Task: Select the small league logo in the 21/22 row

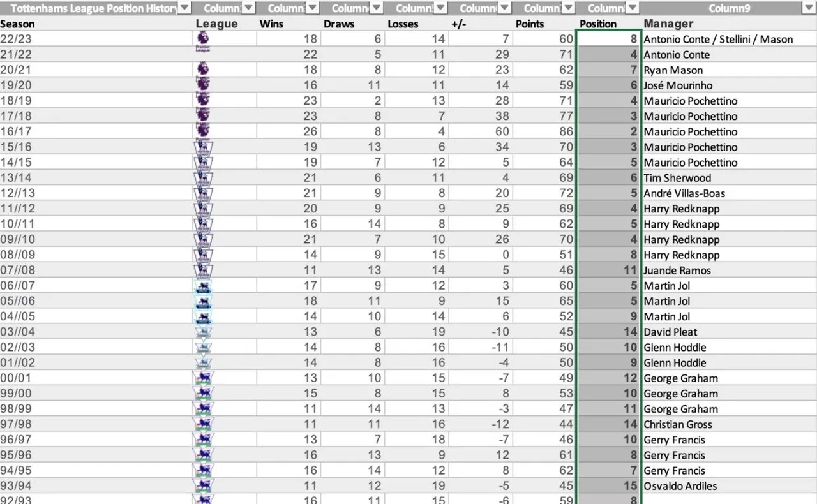Action: [204, 49]
